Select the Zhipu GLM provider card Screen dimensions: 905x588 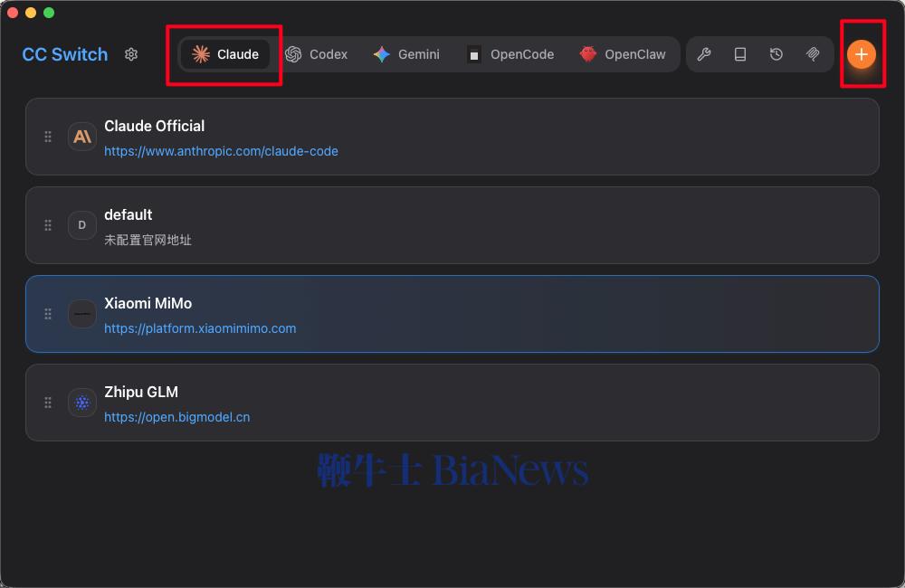click(x=452, y=403)
